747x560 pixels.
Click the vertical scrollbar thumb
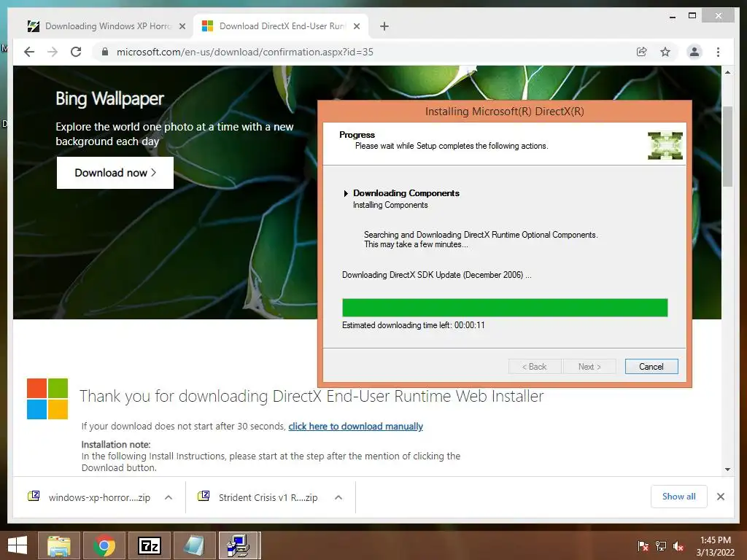727,147
